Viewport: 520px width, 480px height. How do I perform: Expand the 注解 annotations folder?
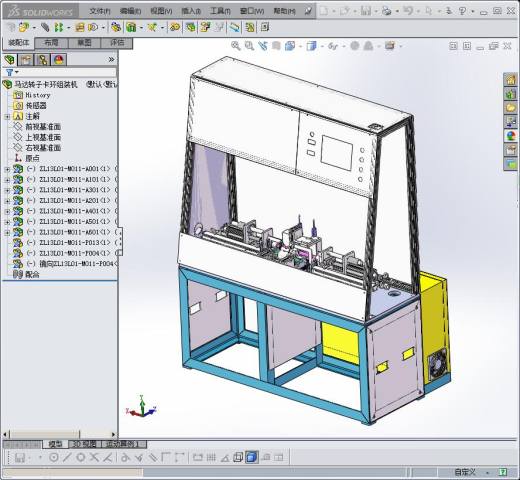(x=7, y=117)
